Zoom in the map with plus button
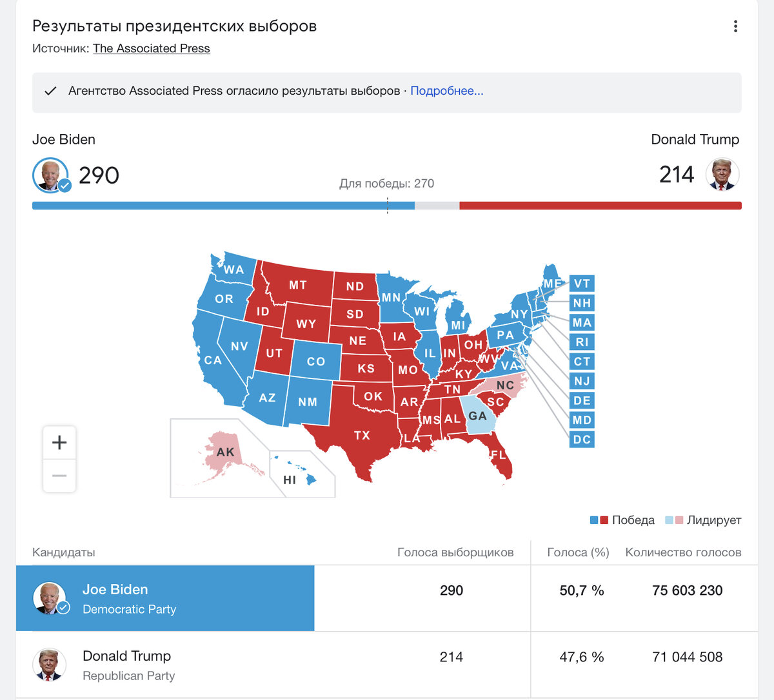This screenshot has height=700, width=774. (x=59, y=442)
